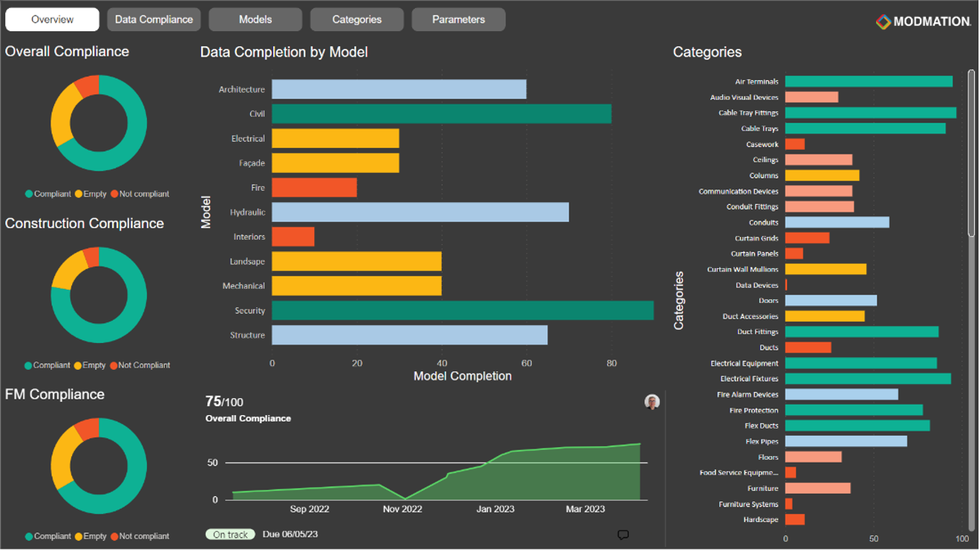This screenshot has width=980, height=551.
Task: Select the Security model bar
Action: pos(463,310)
